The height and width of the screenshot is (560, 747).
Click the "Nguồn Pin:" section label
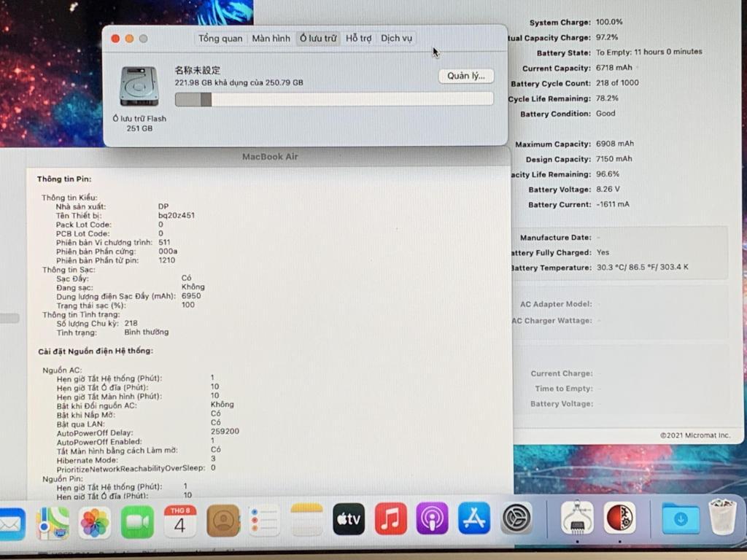click(x=63, y=478)
